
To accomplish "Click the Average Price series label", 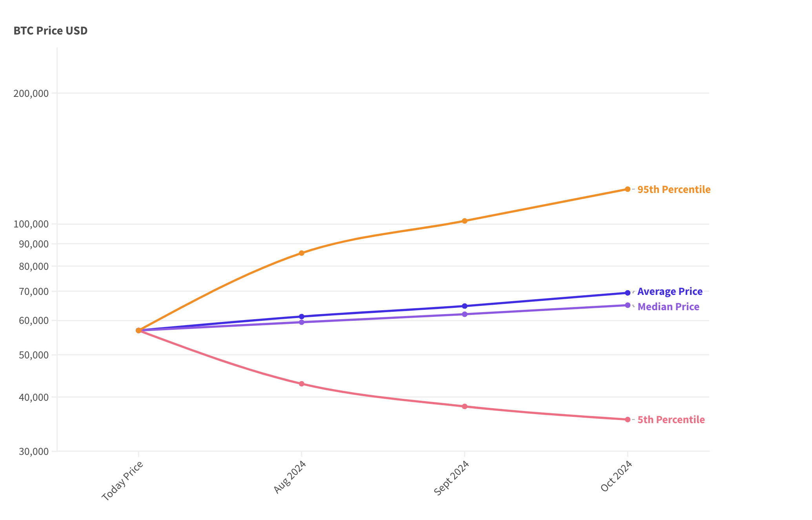I will pos(670,292).
